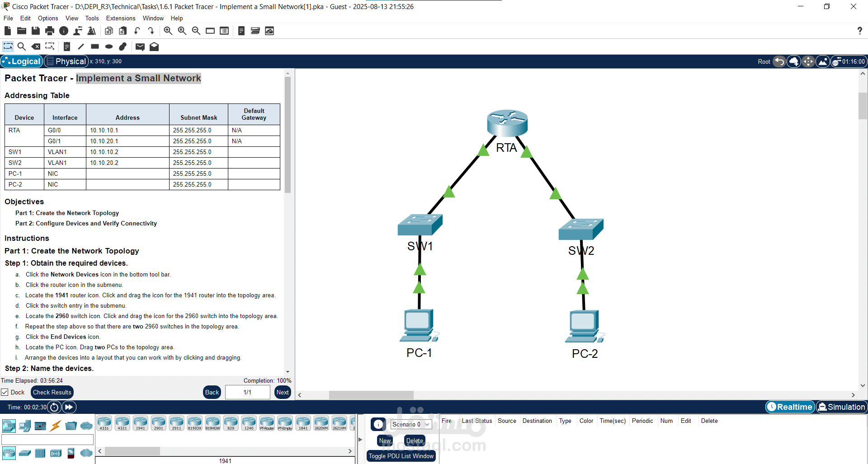
Task: Pick the 1941 router model
Action: pos(141,423)
